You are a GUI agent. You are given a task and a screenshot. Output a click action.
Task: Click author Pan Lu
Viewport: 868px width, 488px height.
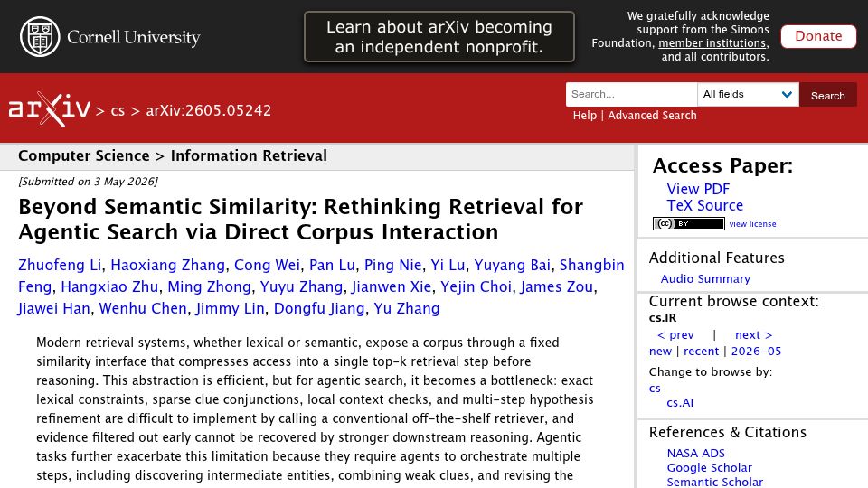(x=332, y=265)
